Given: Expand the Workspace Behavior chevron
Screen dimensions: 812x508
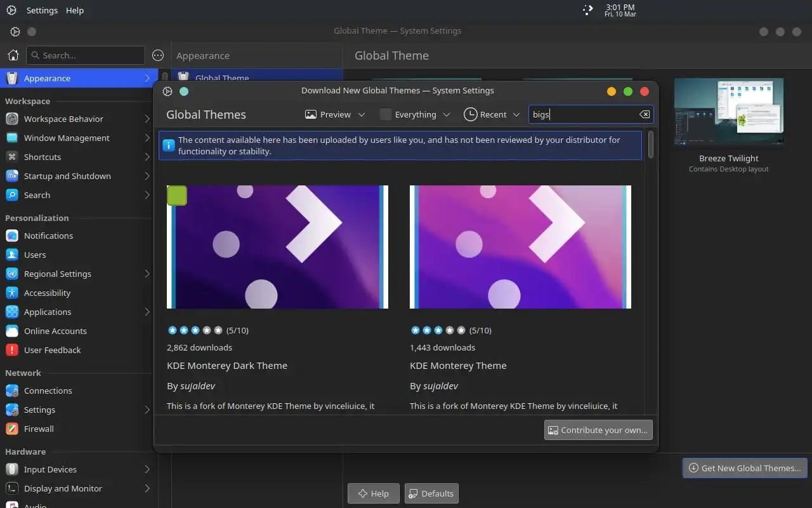Looking at the screenshot, I should coord(147,119).
